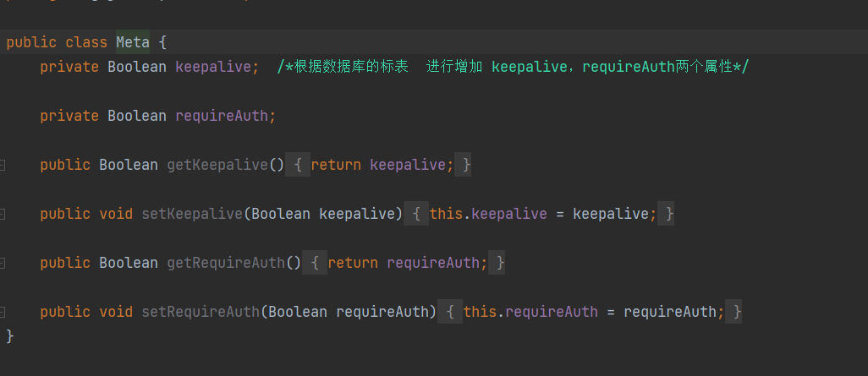Click the setKeepalive method name
Screen dimensions: 868x376
coord(191,214)
